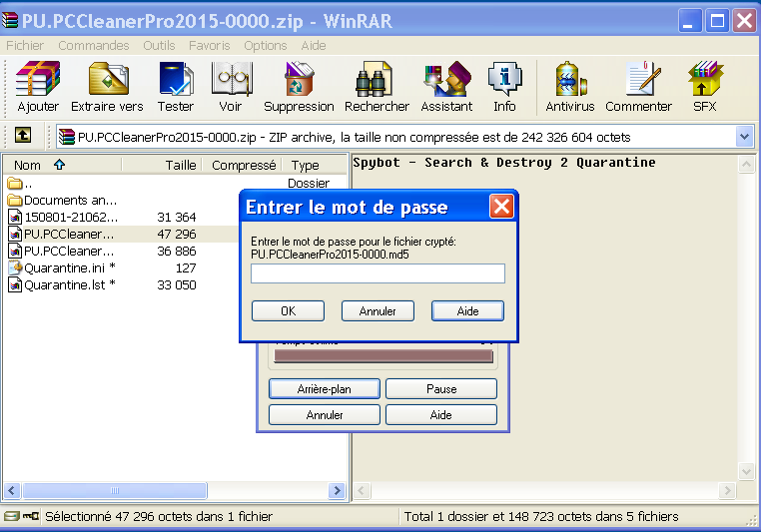Click the file list horizontal scrollbar thumb

tap(115, 490)
